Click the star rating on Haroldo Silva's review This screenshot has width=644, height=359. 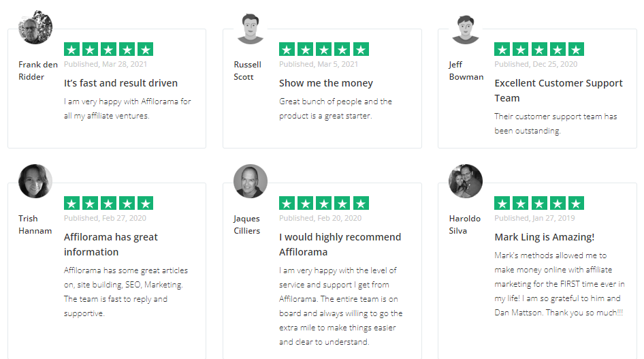538,203
